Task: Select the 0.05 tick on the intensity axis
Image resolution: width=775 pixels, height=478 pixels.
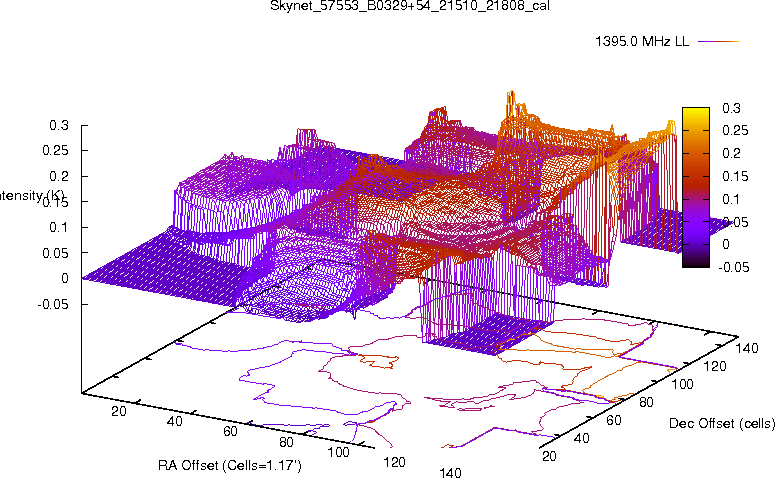Action: (x=55, y=253)
